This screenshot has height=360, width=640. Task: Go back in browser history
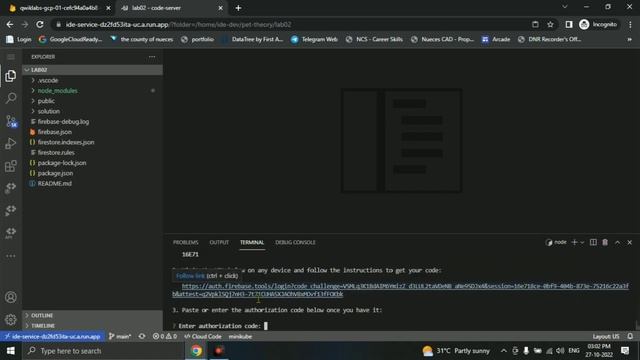[x=10, y=24]
